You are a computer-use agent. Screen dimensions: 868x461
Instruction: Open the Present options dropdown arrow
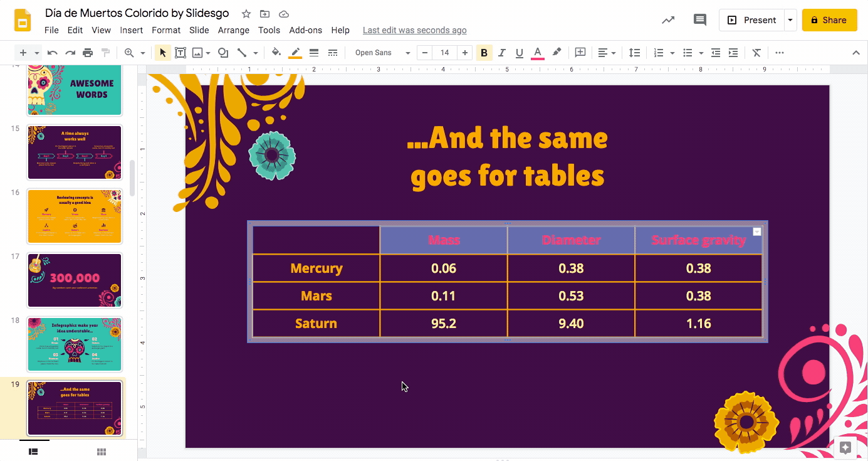point(790,20)
